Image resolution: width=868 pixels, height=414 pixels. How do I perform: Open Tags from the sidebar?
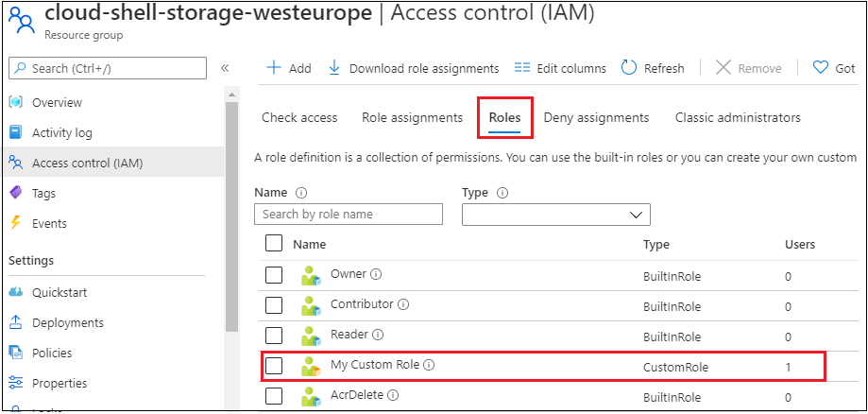tap(43, 194)
